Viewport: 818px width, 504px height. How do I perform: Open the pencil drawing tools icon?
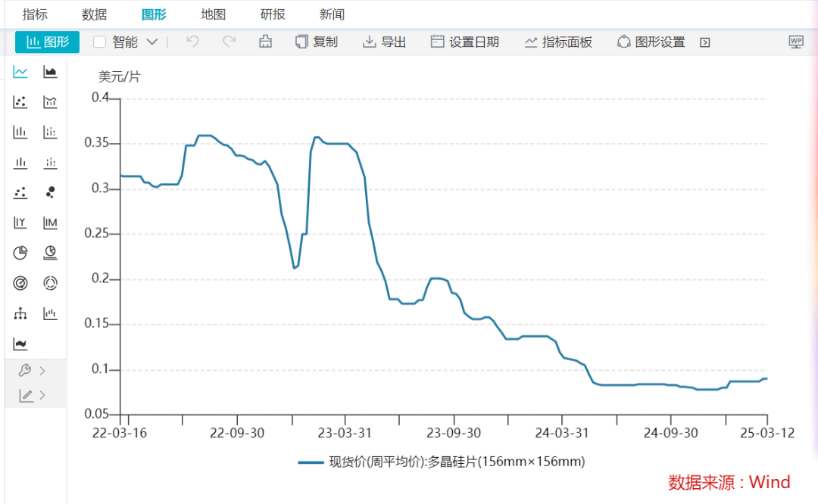[x=26, y=396]
